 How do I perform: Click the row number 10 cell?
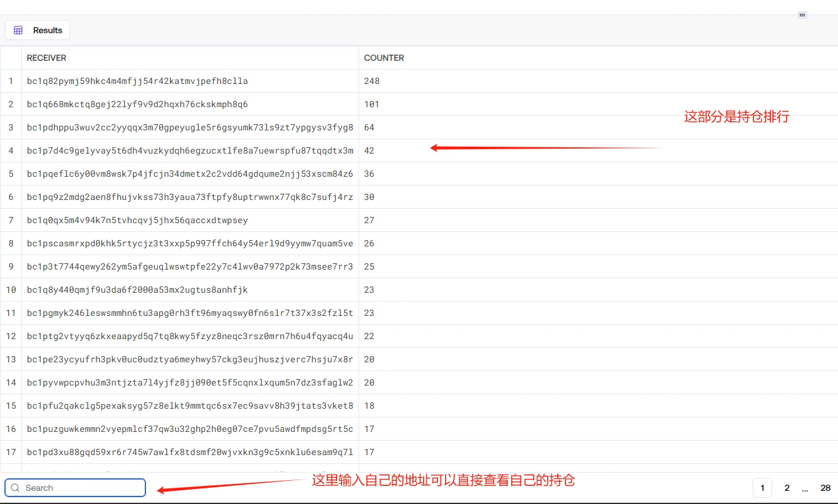coord(11,290)
